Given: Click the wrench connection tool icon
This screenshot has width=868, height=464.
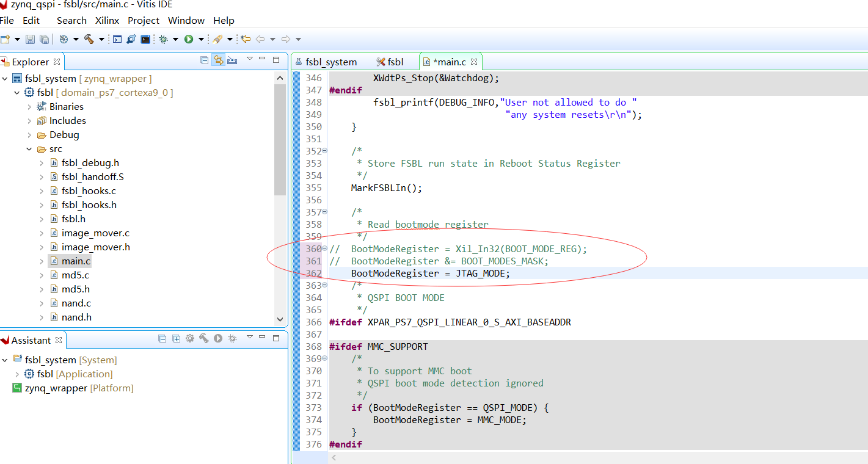Looking at the screenshot, I should click(x=131, y=39).
